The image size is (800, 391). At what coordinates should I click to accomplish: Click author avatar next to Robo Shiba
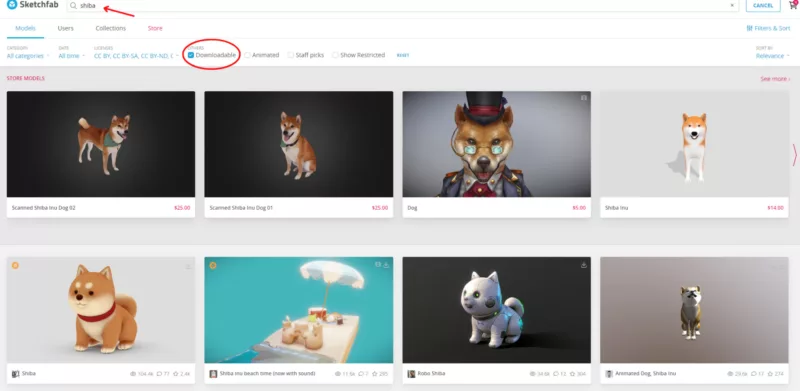click(x=411, y=374)
